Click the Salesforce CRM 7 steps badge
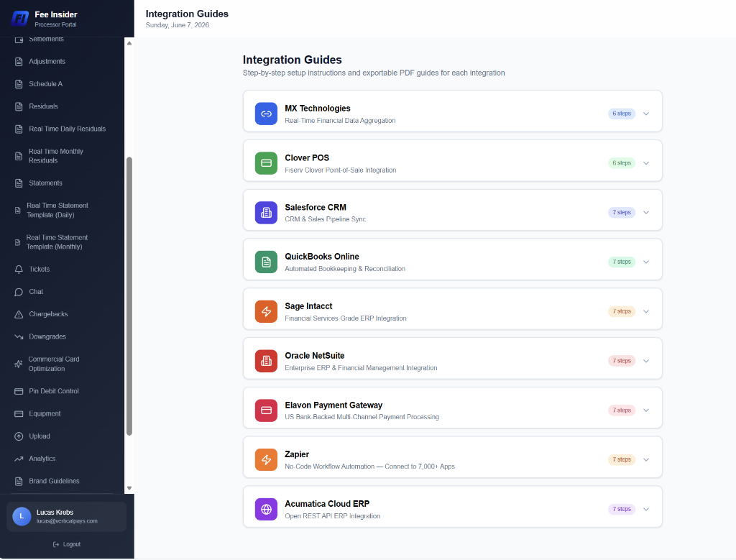 click(x=622, y=213)
